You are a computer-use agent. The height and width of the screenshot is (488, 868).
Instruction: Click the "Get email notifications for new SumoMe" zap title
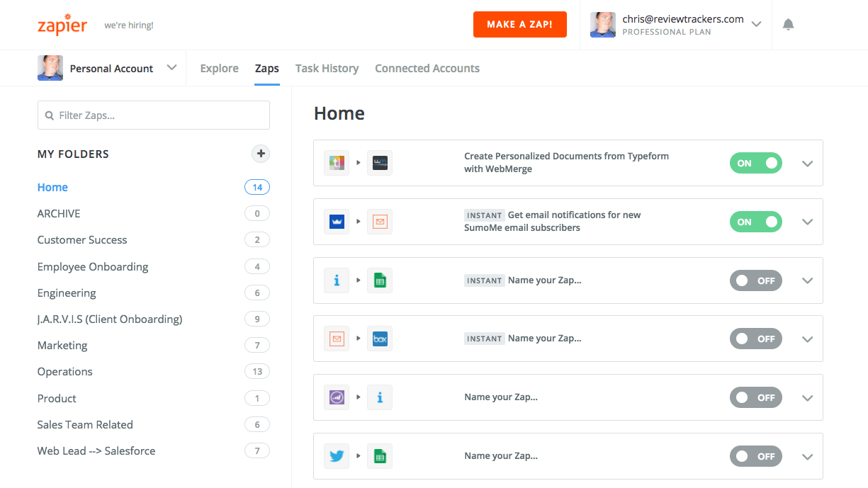click(x=553, y=222)
